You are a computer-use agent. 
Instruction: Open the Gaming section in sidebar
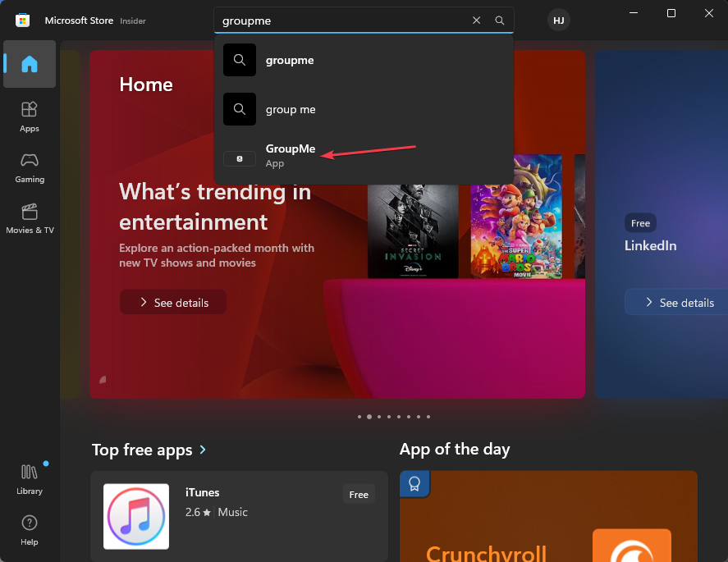[30, 168]
